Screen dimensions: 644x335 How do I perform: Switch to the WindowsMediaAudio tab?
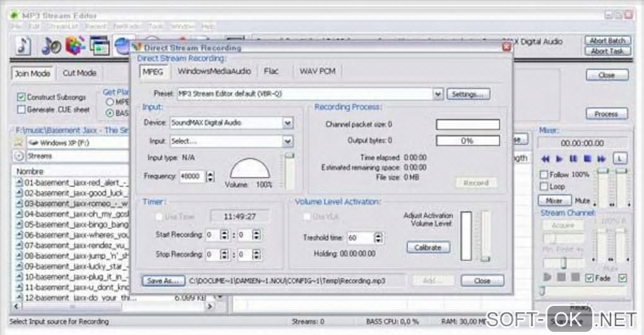point(214,71)
